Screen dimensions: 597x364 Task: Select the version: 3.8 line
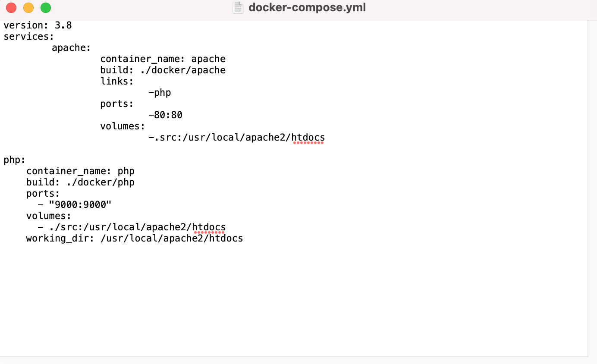[37, 25]
